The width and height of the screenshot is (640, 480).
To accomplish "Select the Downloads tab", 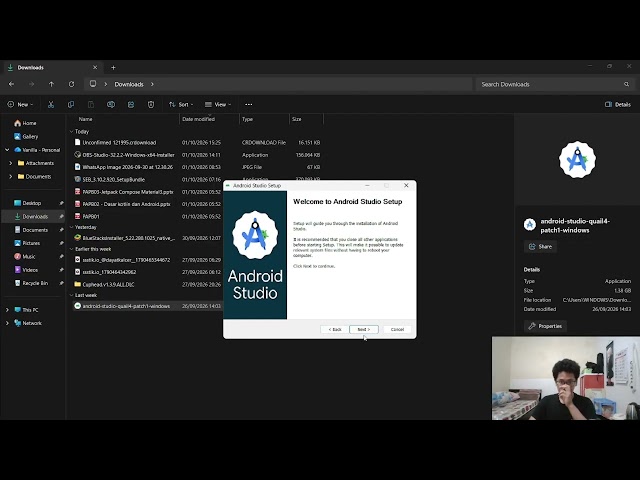I will 51,67.
